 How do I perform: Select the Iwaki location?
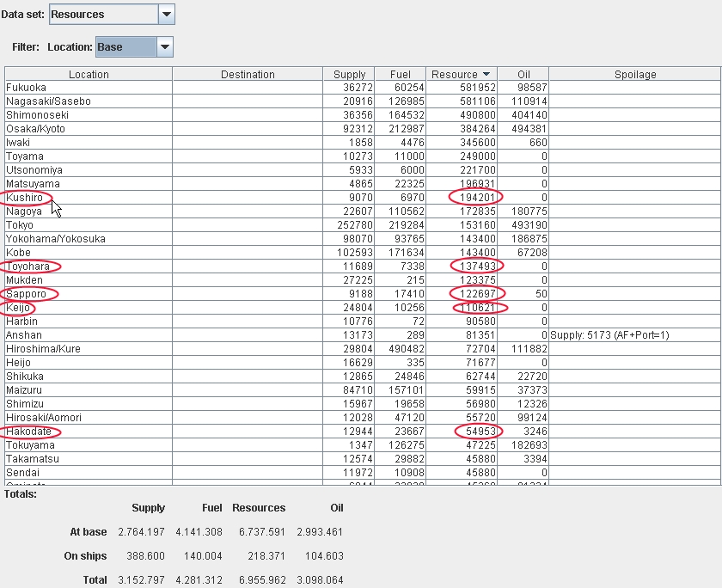18,143
